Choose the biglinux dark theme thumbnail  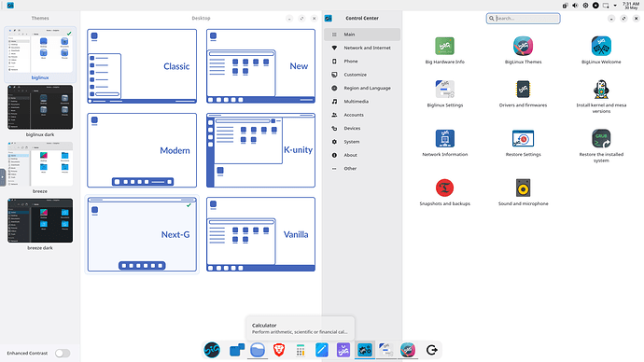click(40, 107)
